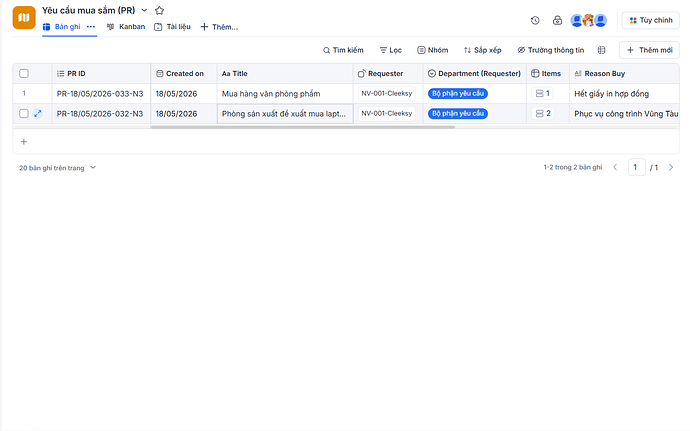The width and height of the screenshot is (690, 431).
Task: Click the row height layout icon
Action: (602, 50)
